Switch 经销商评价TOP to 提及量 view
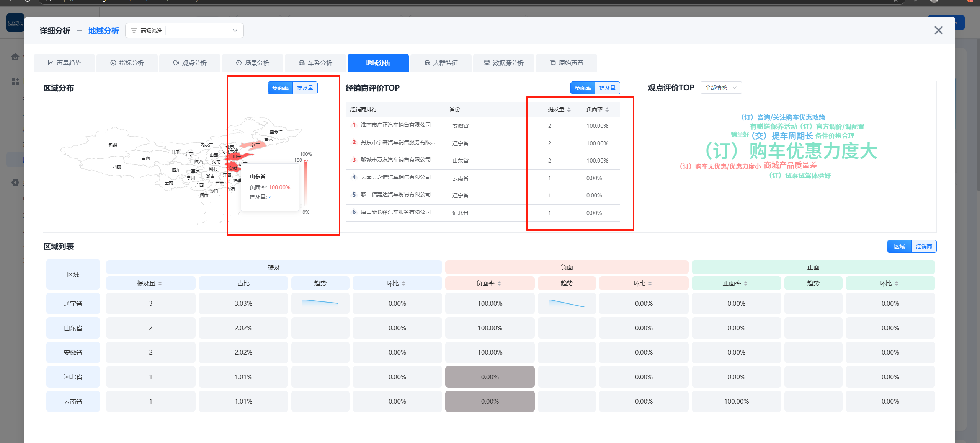The height and width of the screenshot is (443, 980). pyautogui.click(x=608, y=88)
